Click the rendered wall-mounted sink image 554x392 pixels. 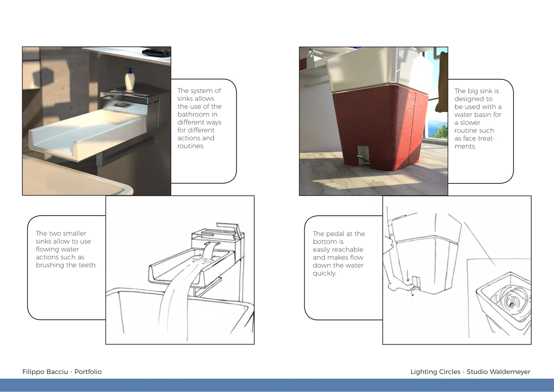(97, 121)
